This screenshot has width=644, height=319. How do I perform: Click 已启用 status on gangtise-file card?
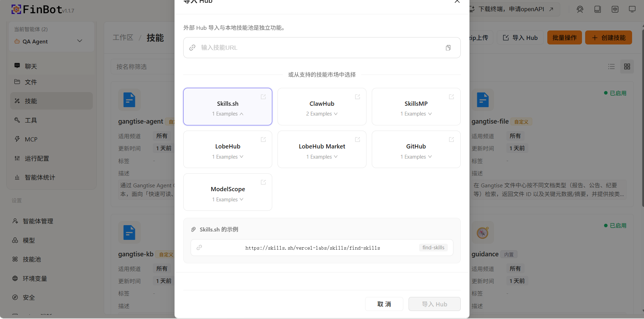click(x=615, y=93)
